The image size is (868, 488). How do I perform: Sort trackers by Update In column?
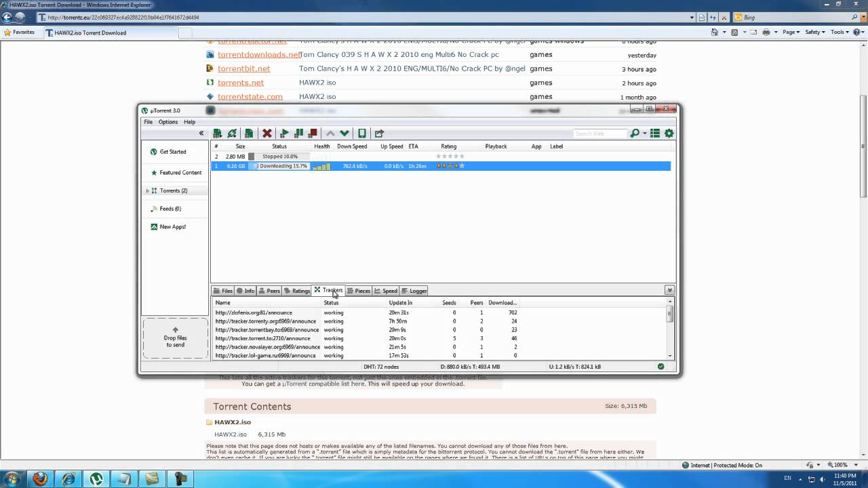click(400, 303)
